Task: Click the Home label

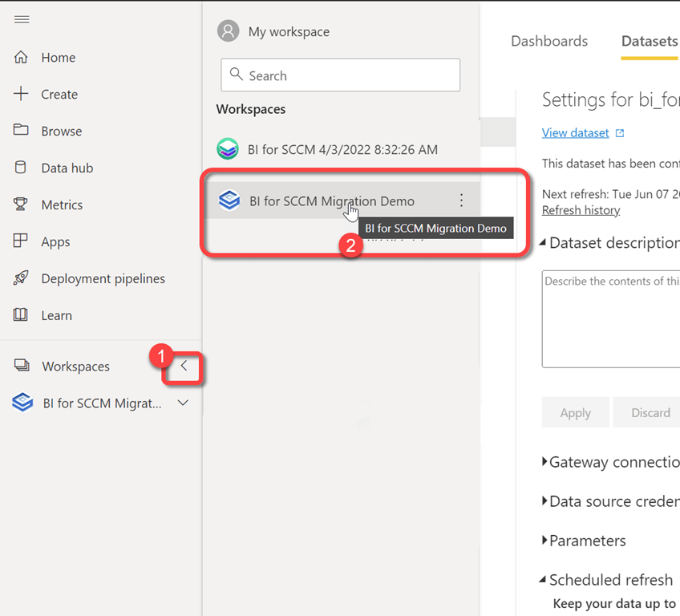Action: click(58, 58)
